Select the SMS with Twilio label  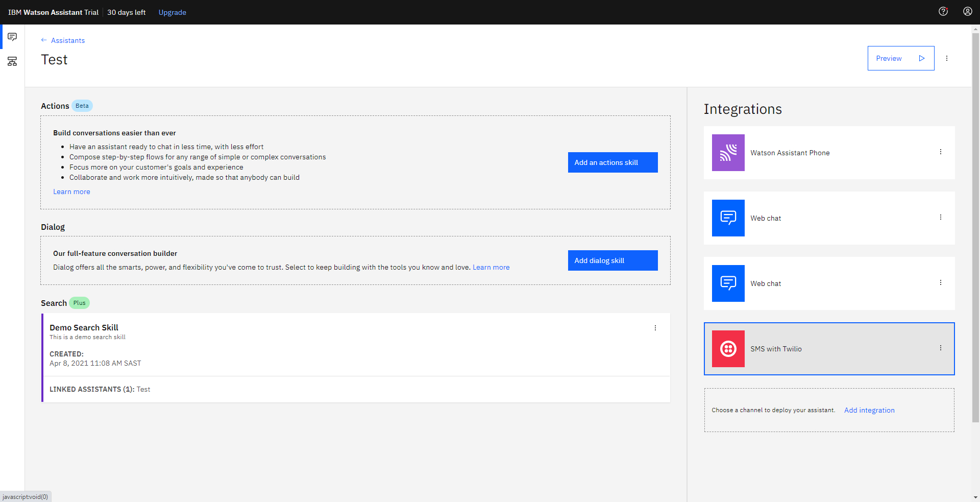point(776,349)
